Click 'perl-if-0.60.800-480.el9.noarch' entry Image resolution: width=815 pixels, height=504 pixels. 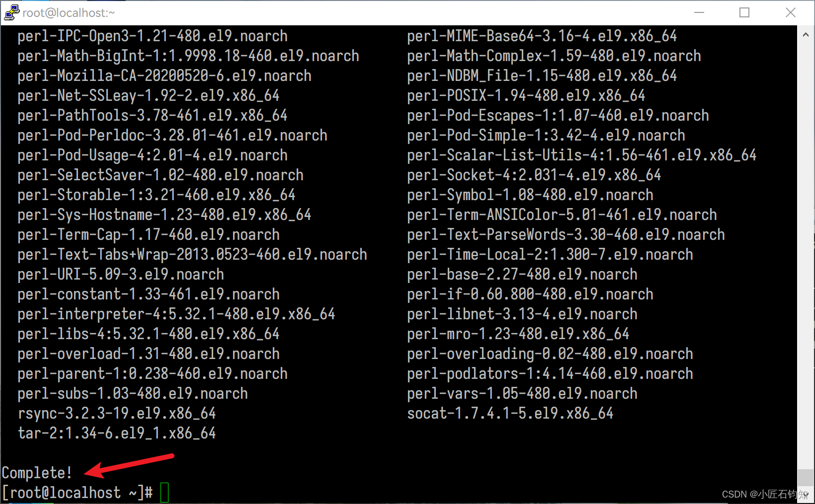click(530, 294)
